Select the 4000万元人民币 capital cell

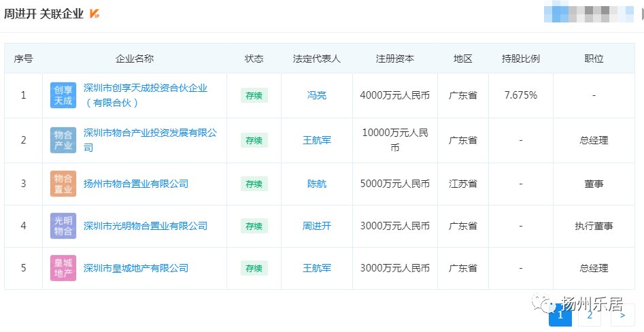(x=394, y=95)
